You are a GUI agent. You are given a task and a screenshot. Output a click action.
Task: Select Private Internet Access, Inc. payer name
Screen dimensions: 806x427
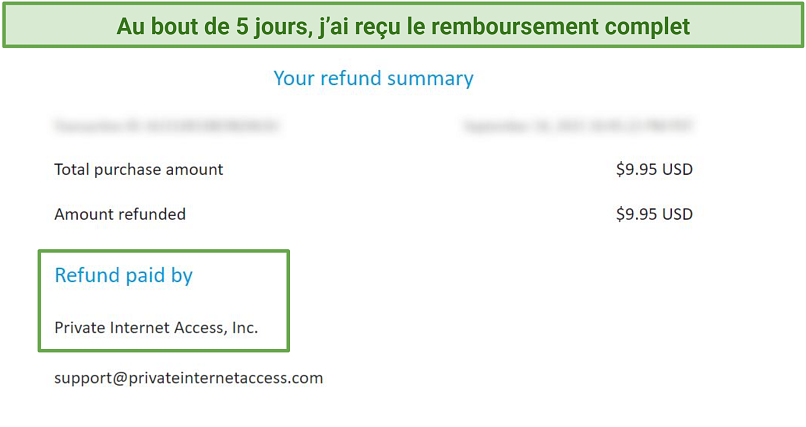156,328
